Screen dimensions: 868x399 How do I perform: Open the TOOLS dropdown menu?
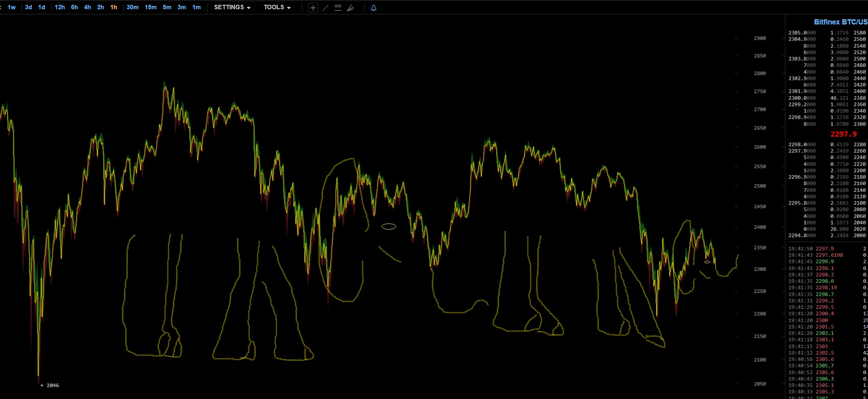277,7
